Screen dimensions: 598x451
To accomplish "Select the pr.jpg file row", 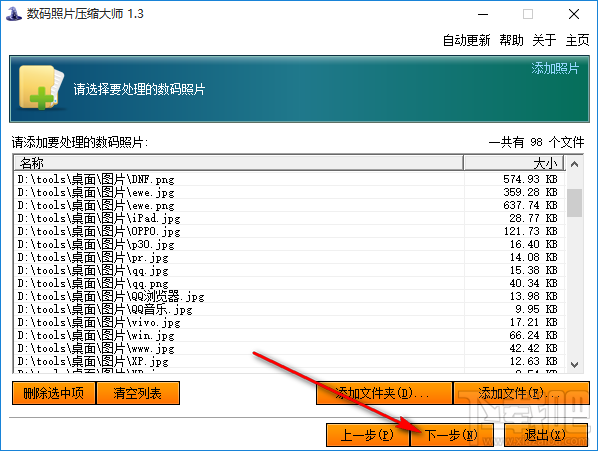I will click(290, 257).
